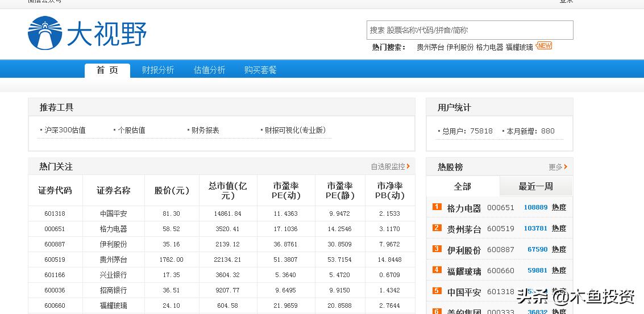The height and width of the screenshot is (314, 644).
Task: Click stock code 600036 in table
Action: (x=55, y=290)
